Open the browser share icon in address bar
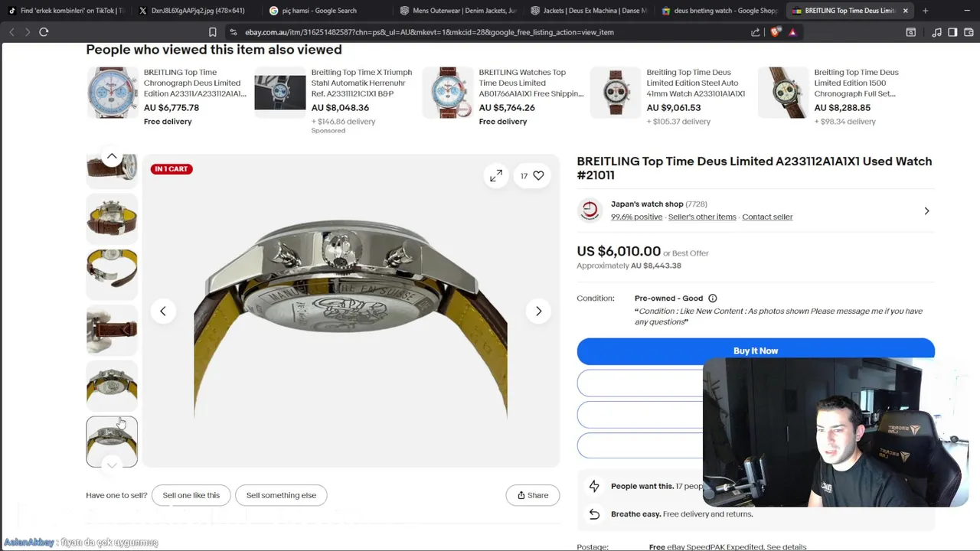Screen dimensions: 980x551 point(756,32)
